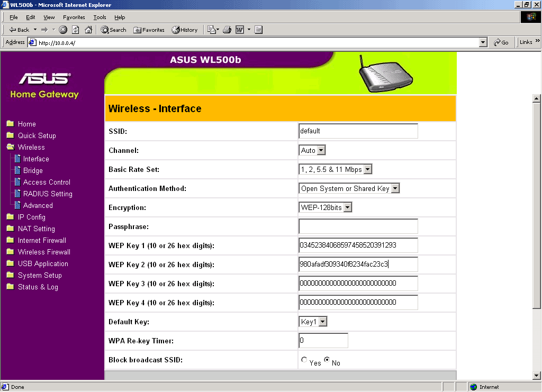Print the page with the printer icon
The image size is (542, 392).
pos(227,30)
